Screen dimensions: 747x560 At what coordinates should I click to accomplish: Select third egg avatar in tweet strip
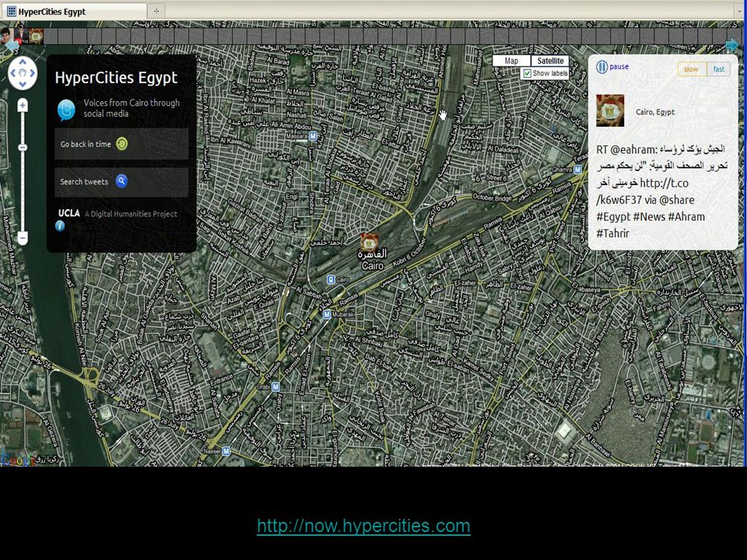point(37,35)
